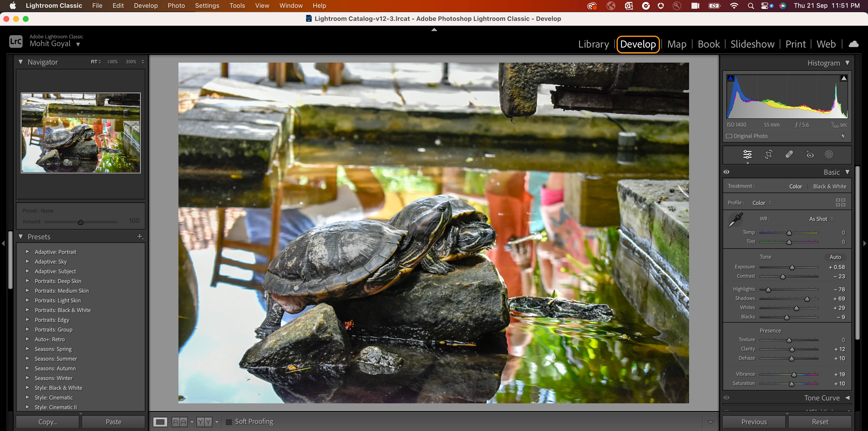Toggle Basic panel visibility eye icon

coord(726,172)
